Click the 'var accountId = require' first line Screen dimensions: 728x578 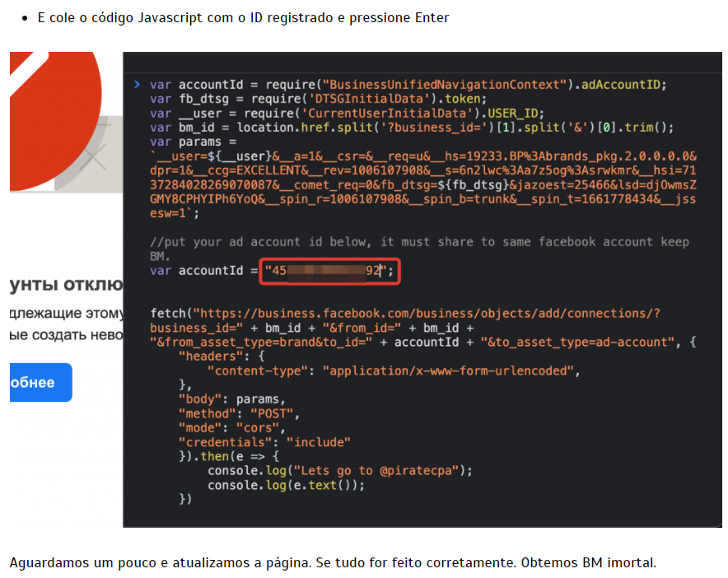pos(408,85)
